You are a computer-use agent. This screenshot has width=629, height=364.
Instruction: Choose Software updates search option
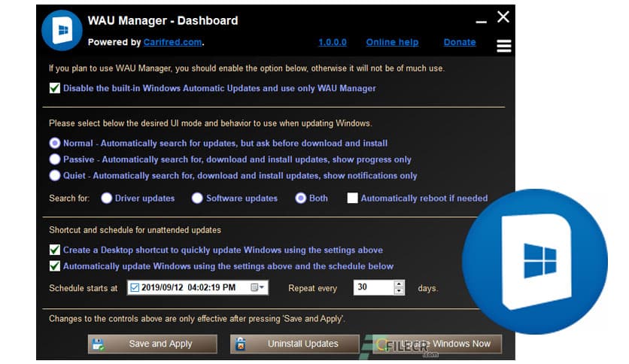click(197, 198)
